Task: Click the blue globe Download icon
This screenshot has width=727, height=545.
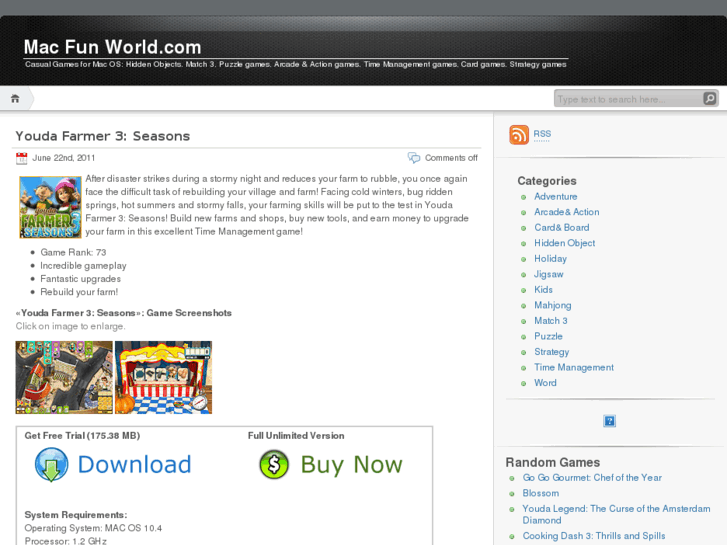Action: (x=51, y=464)
